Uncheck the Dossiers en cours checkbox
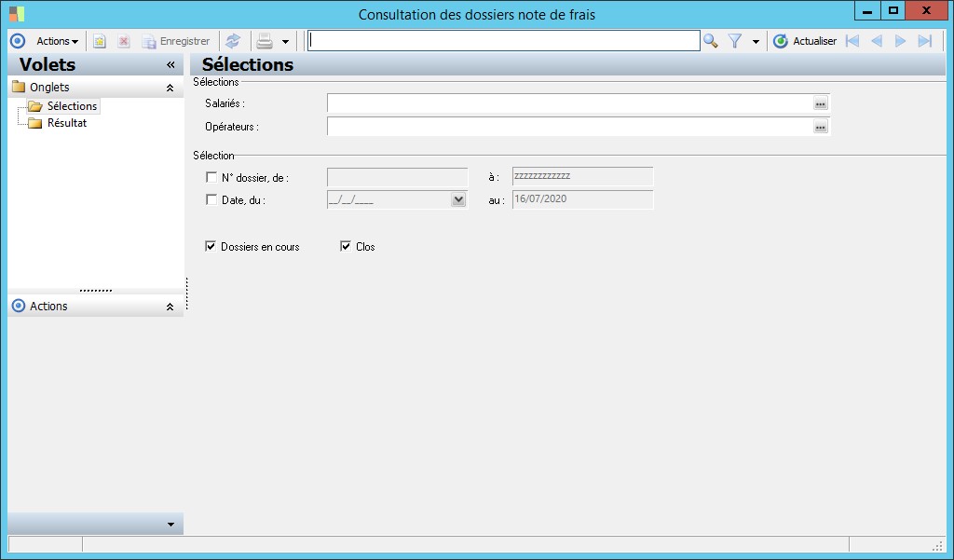The height and width of the screenshot is (560, 954). (x=211, y=246)
